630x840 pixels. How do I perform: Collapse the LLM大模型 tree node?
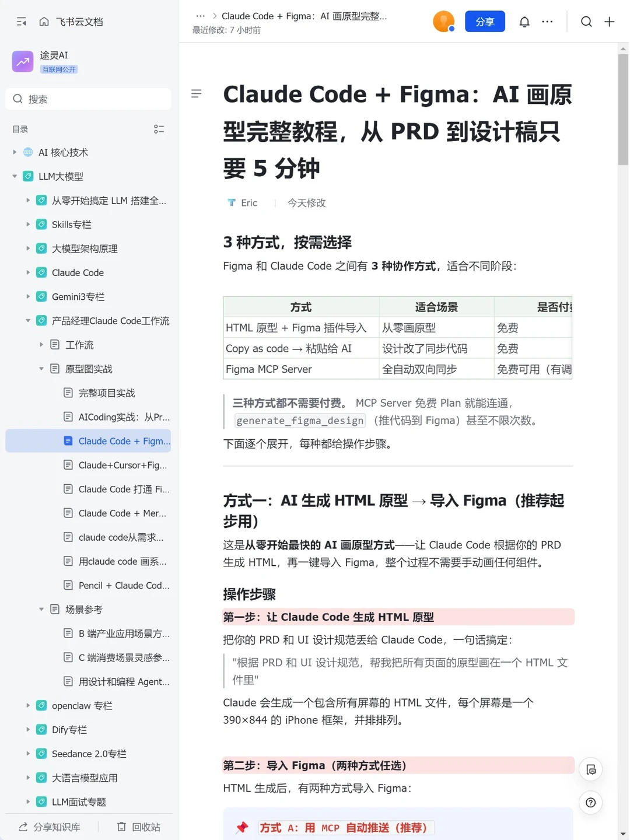[15, 176]
